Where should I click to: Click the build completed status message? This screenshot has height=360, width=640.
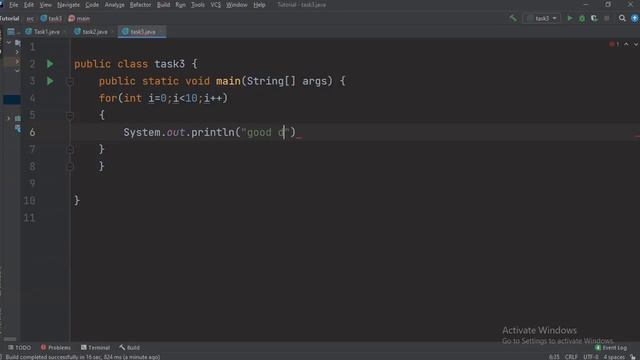[x=83, y=357]
